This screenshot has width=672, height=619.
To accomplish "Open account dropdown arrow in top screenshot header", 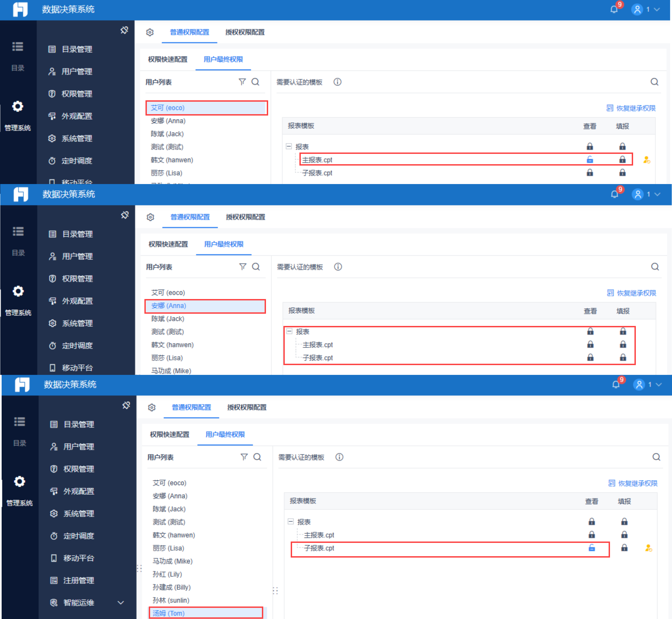I will [x=657, y=9].
